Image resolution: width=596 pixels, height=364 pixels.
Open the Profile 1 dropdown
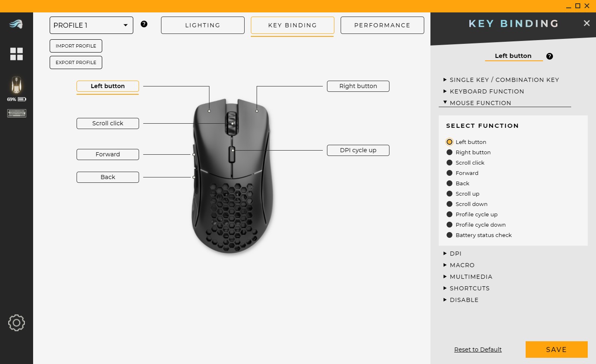click(91, 25)
